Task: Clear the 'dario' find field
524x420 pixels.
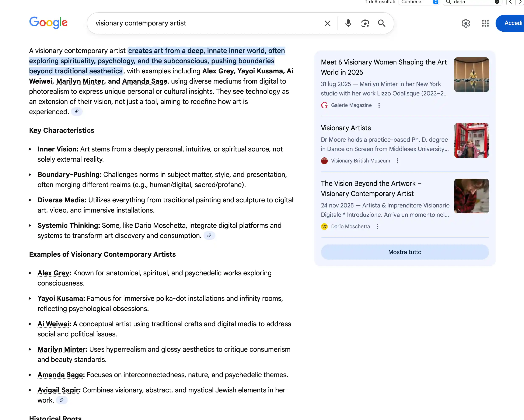Action: point(497,2)
